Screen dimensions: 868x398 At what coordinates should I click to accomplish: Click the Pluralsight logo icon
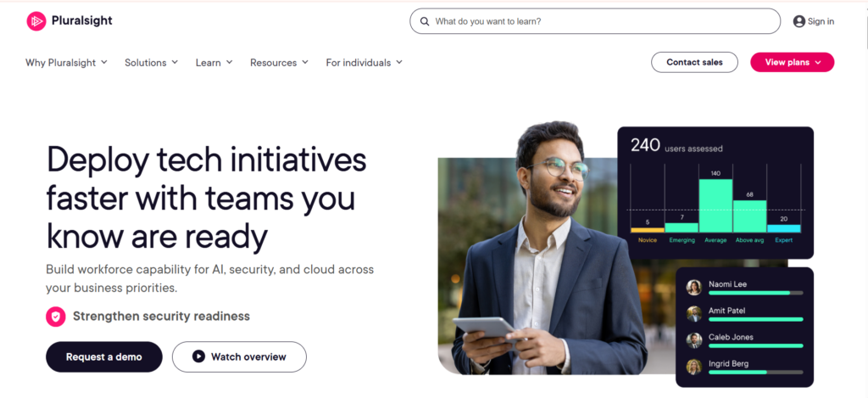(36, 21)
